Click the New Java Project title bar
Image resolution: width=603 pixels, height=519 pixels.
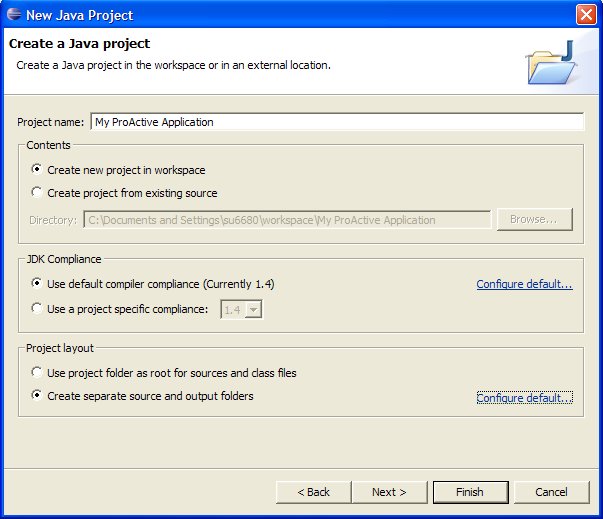coord(300,15)
